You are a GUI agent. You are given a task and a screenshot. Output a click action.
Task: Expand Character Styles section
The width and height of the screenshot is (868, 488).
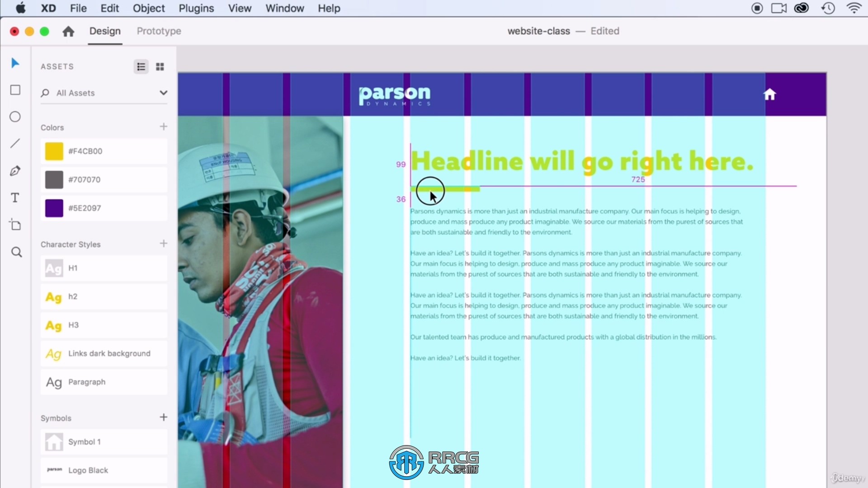click(71, 244)
